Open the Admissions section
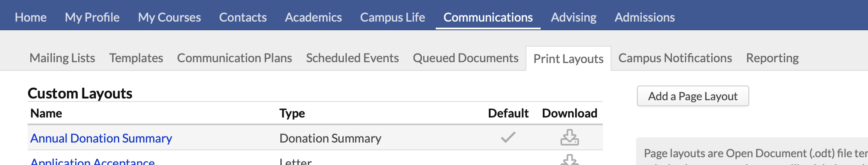868x165 pixels. [644, 17]
